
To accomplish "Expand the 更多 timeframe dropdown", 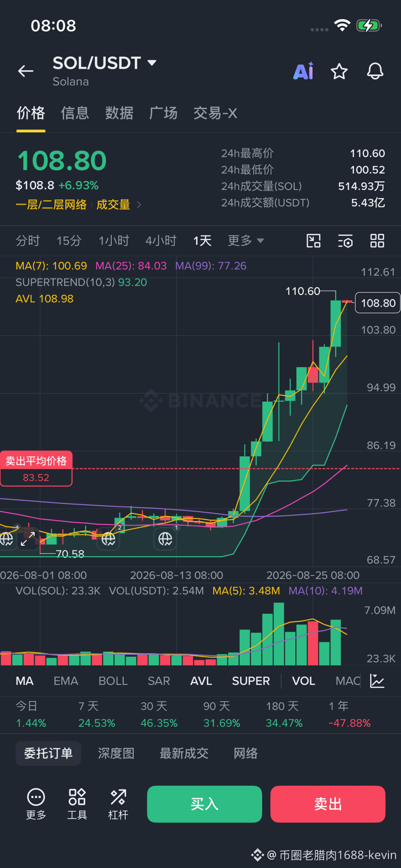I will point(246,241).
